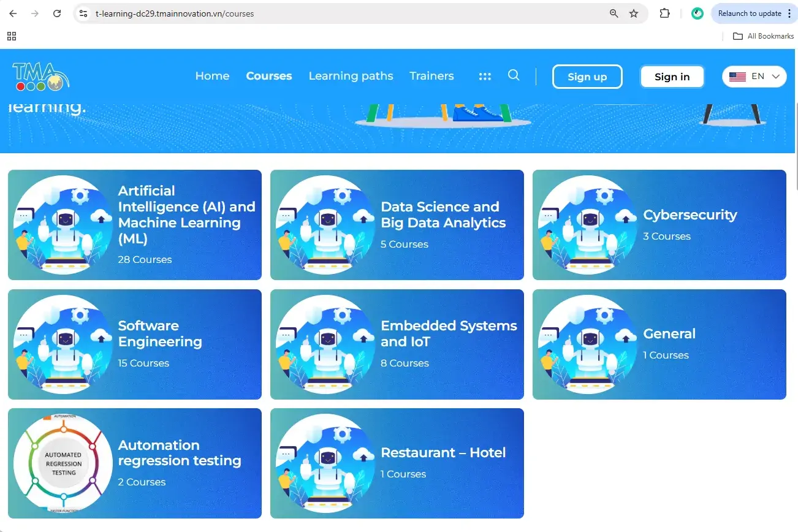Viewport: 798px width, 532px height.
Task: Click the "3 Courses" count text
Action: [667, 236]
